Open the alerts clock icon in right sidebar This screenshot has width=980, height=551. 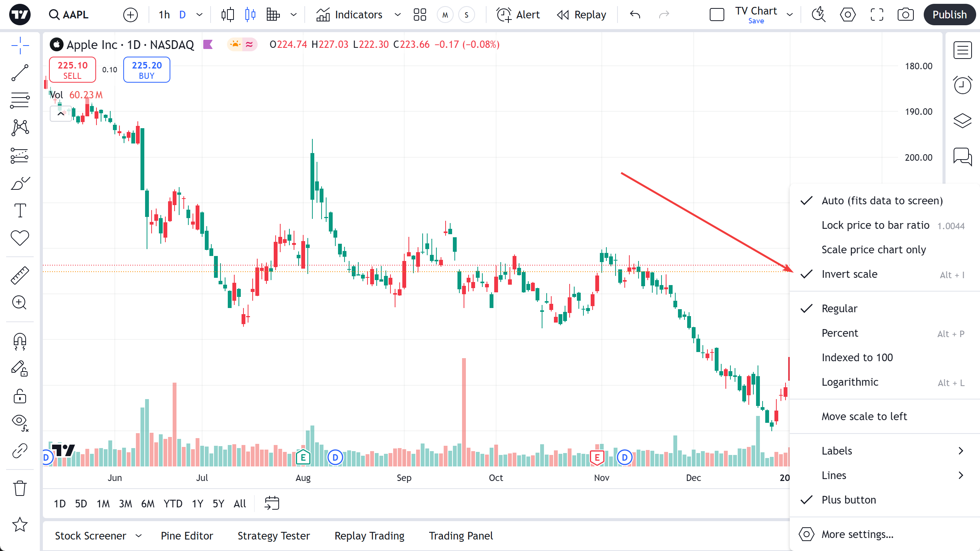(962, 85)
